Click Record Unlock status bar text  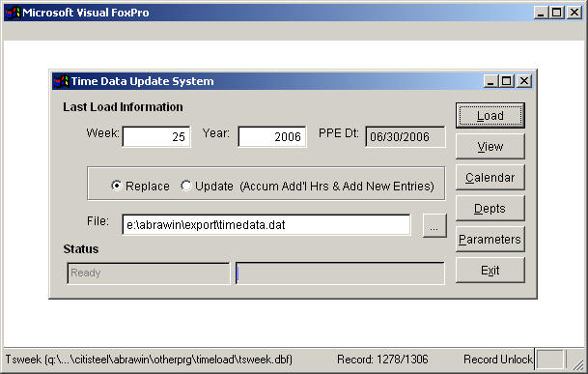pyautogui.click(x=498, y=360)
